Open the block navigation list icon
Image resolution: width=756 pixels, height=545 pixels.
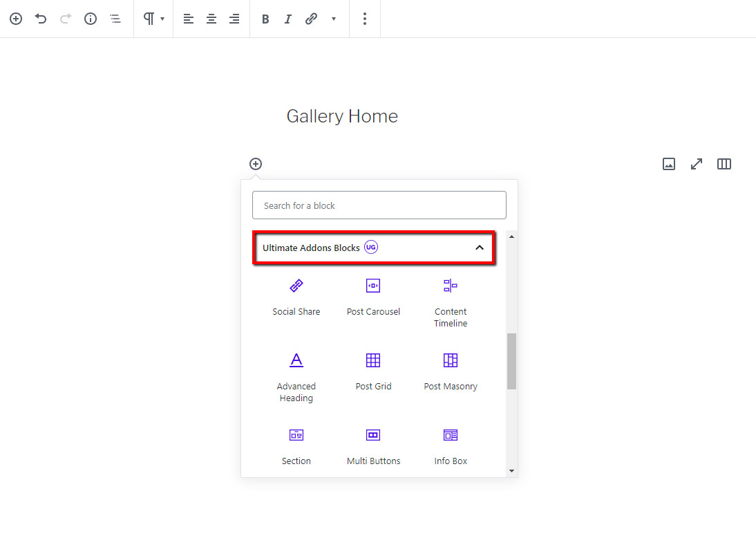pos(115,19)
